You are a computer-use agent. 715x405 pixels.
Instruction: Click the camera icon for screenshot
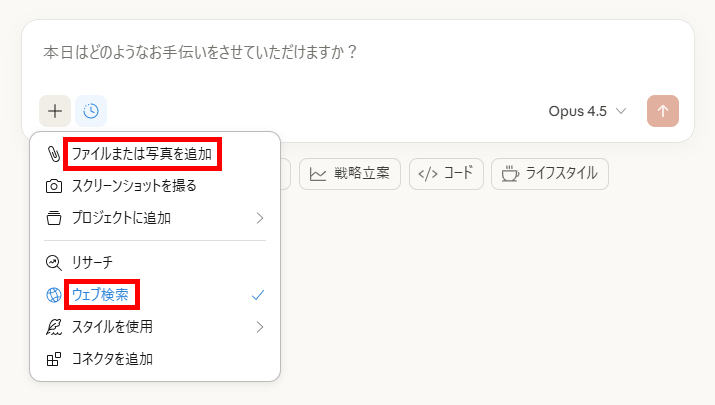pos(54,186)
